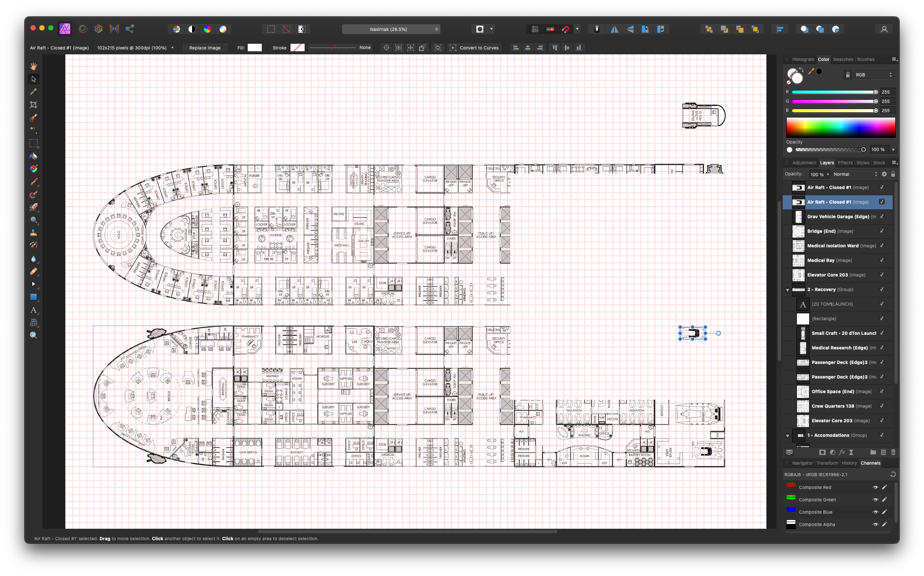Apply Auto Levels from toolbar
The height and width of the screenshot is (576, 924).
coord(177,29)
